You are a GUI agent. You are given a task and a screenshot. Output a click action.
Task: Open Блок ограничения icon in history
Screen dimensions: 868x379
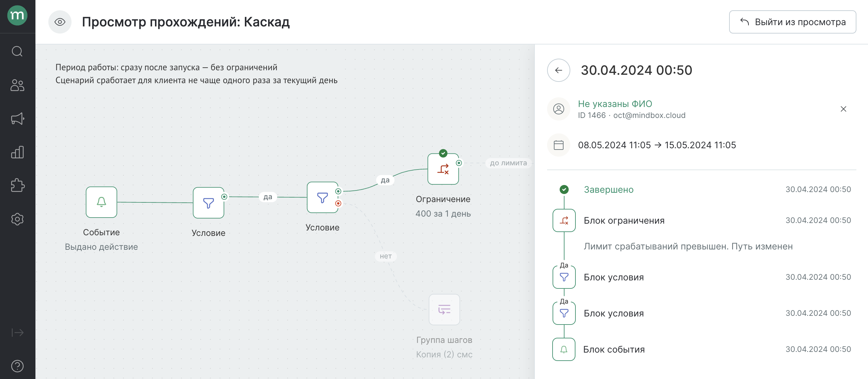pyautogui.click(x=564, y=220)
